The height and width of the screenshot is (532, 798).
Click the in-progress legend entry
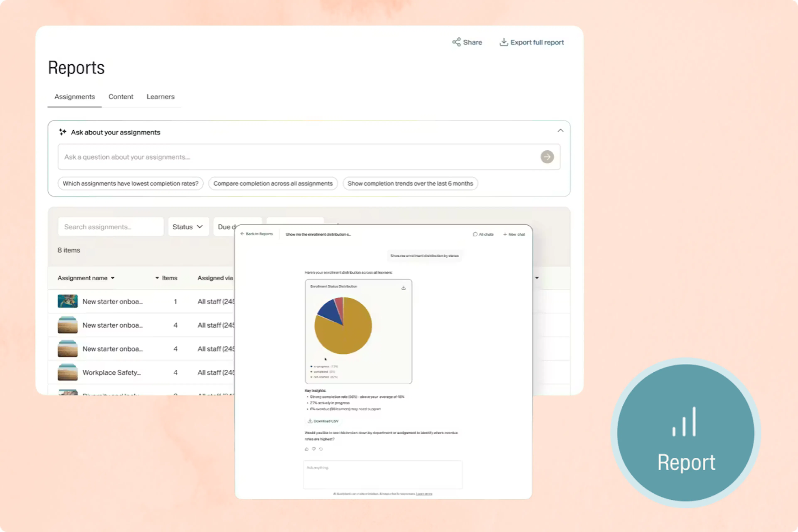tap(324, 366)
